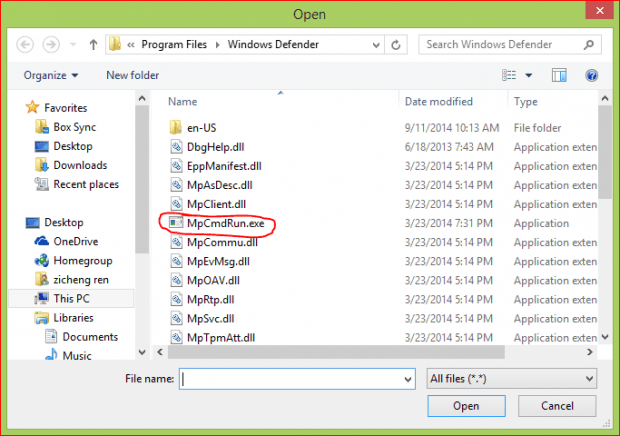
Task: Open Help with the question mark
Action: (592, 75)
